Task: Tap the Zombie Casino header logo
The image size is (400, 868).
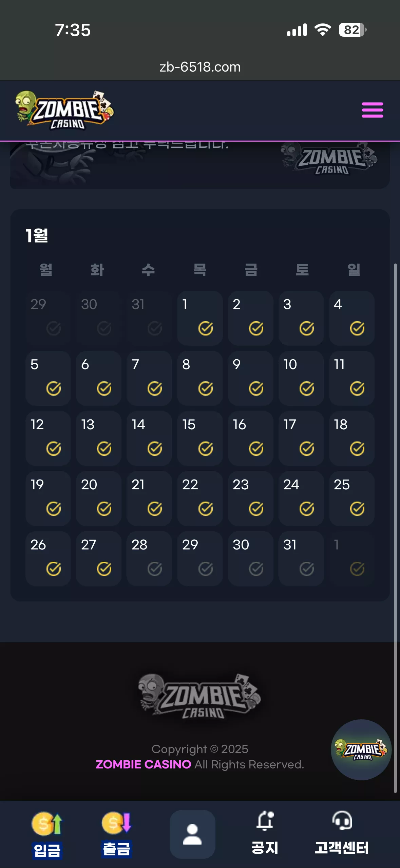Action: (64, 110)
